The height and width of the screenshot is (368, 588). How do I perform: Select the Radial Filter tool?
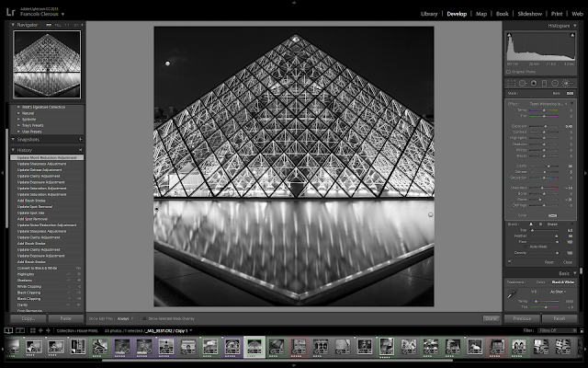[x=555, y=83]
